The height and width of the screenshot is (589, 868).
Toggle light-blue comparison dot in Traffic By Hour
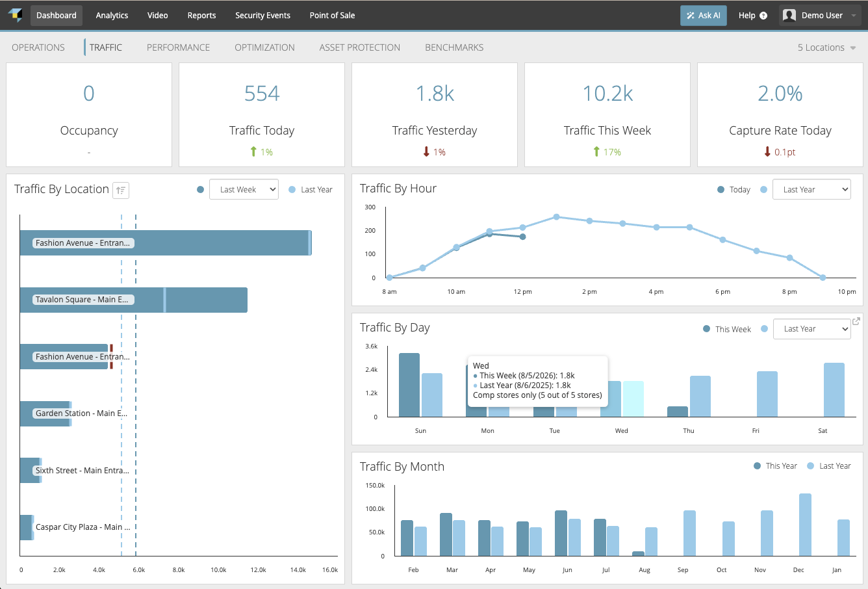tap(763, 190)
